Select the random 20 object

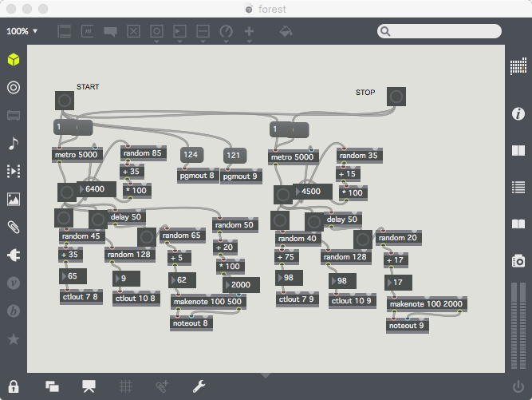(399, 238)
